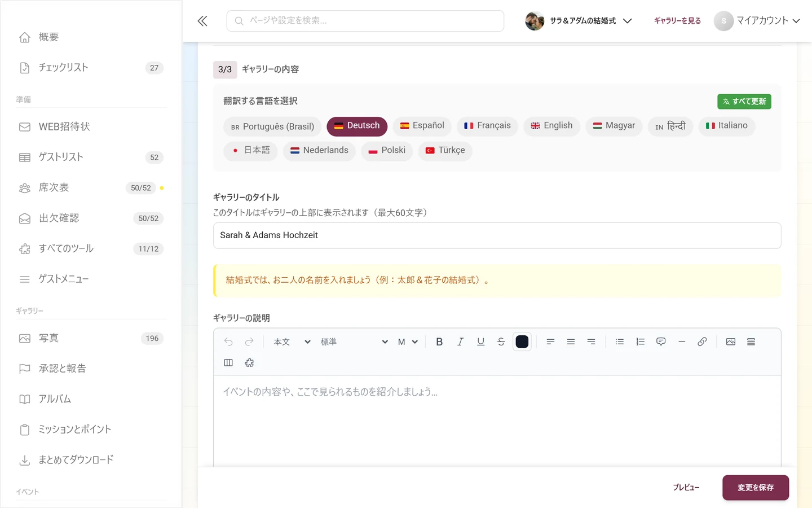Open 承認と報告 page

(x=91, y=369)
